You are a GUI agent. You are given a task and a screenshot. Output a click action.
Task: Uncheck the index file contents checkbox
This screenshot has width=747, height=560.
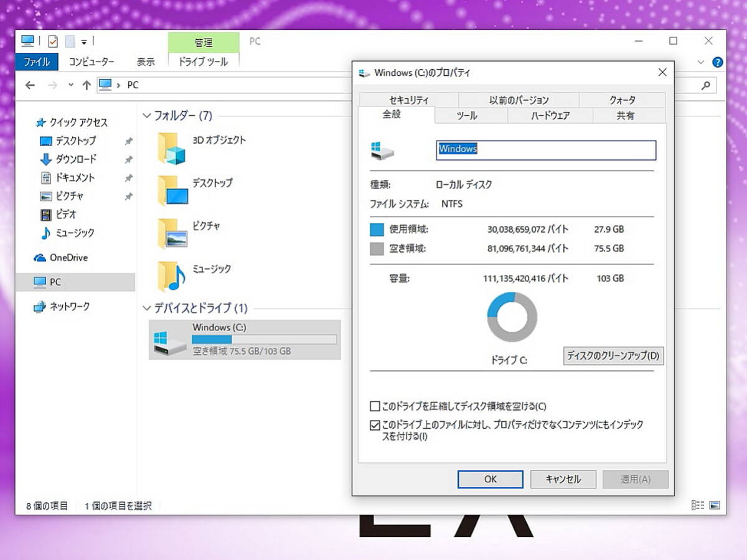pyautogui.click(x=375, y=426)
